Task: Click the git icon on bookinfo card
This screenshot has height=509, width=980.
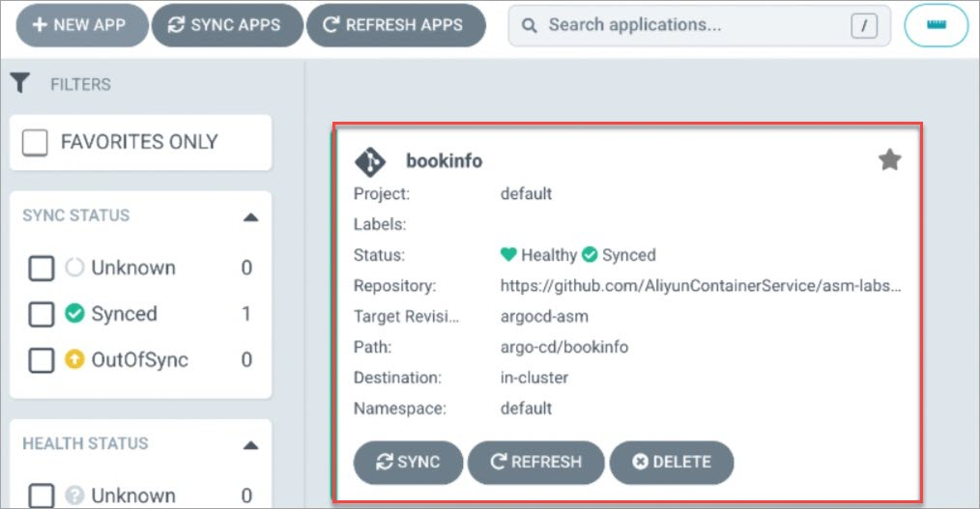Action: (x=370, y=161)
